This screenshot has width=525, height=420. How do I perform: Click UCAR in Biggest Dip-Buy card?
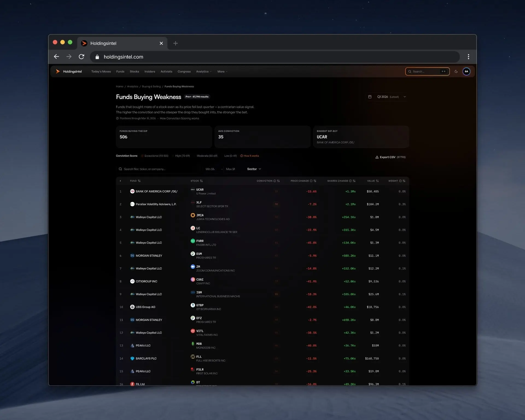[x=322, y=137]
